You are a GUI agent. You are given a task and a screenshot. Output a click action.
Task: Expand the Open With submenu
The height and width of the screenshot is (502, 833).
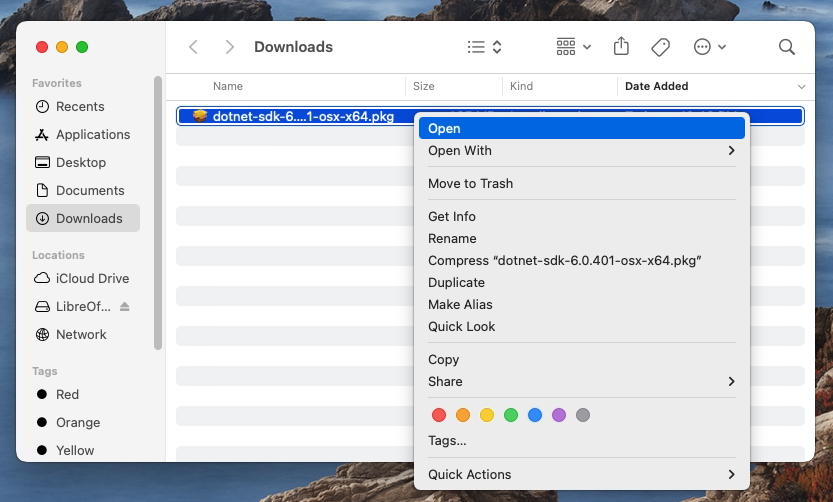pyautogui.click(x=582, y=151)
